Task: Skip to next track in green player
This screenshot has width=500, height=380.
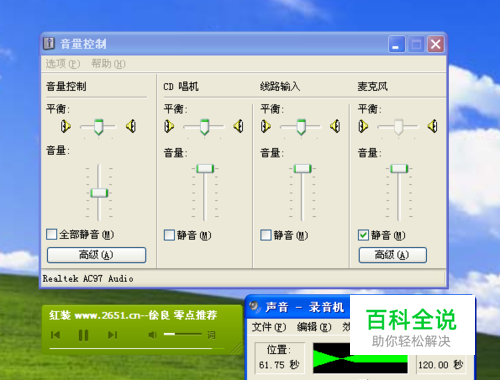Action: (x=113, y=335)
